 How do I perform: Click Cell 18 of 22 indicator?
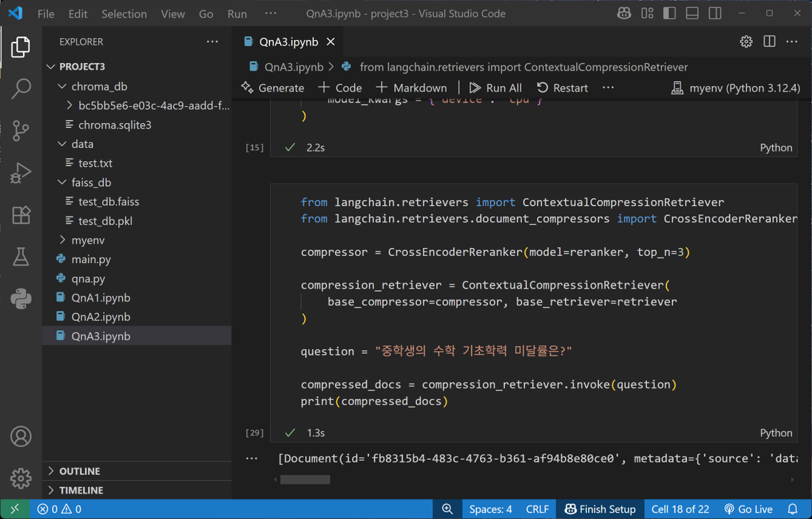pos(680,509)
